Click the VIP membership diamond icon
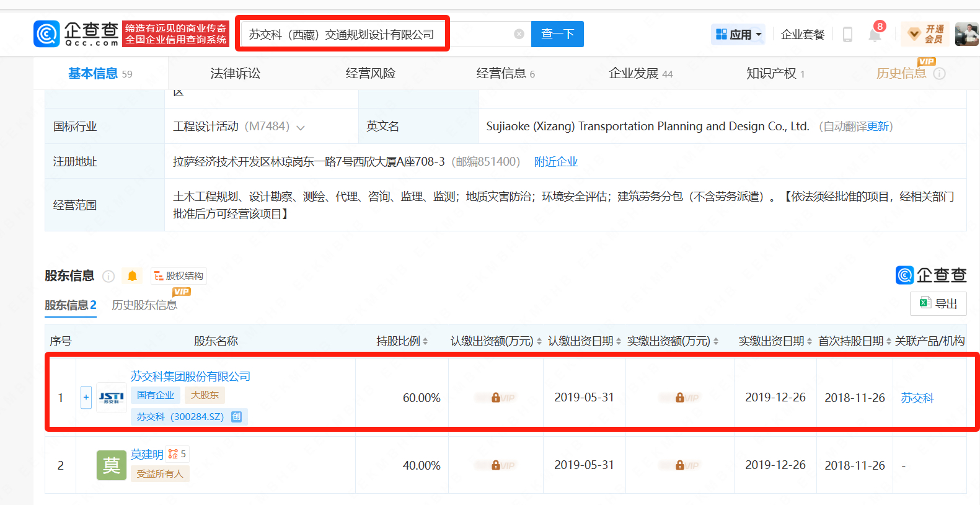Screen dimensions: 980x505 [x=914, y=34]
